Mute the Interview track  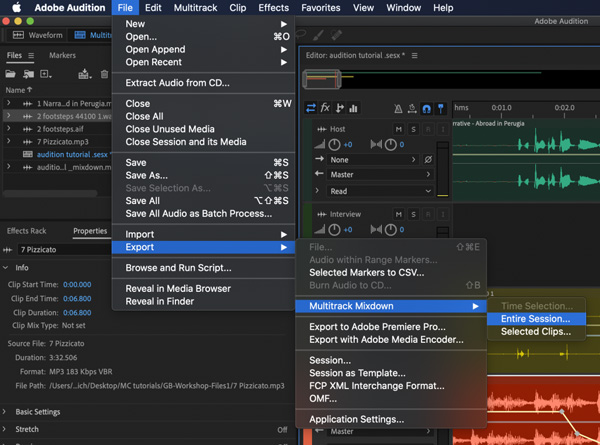tap(399, 214)
